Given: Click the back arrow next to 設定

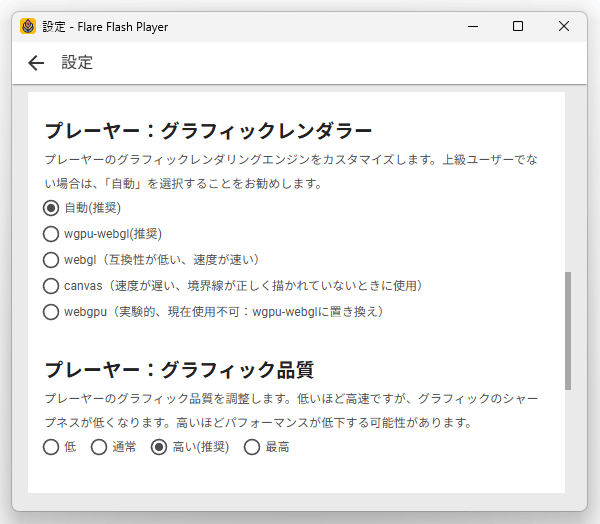Looking at the screenshot, I should pyautogui.click(x=36, y=63).
